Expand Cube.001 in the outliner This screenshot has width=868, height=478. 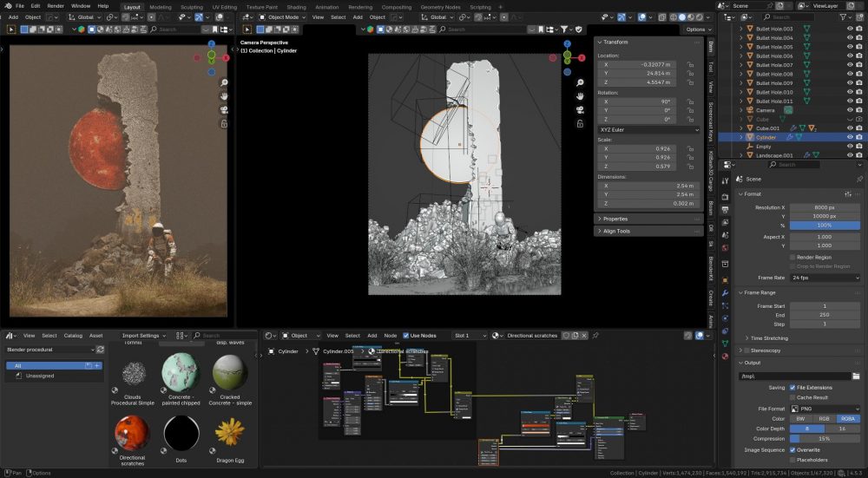click(741, 128)
